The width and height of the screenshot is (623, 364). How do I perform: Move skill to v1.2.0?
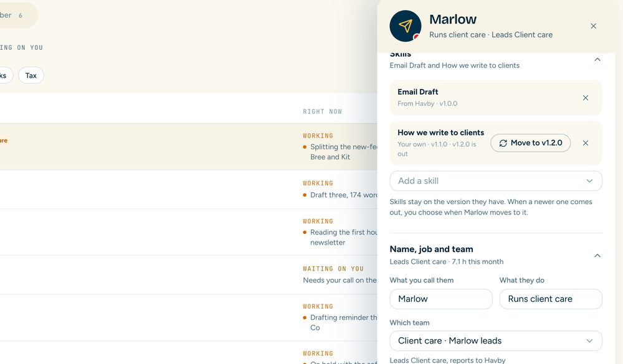[x=530, y=143]
